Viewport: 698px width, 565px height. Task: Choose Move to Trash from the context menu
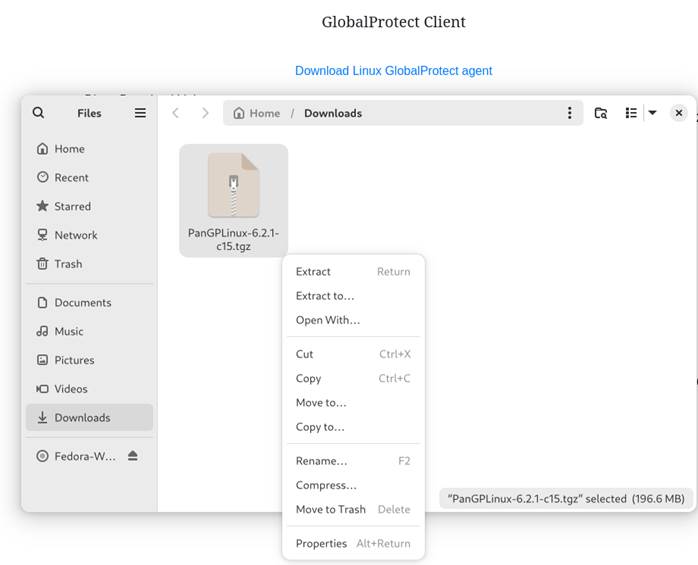[x=353, y=509]
